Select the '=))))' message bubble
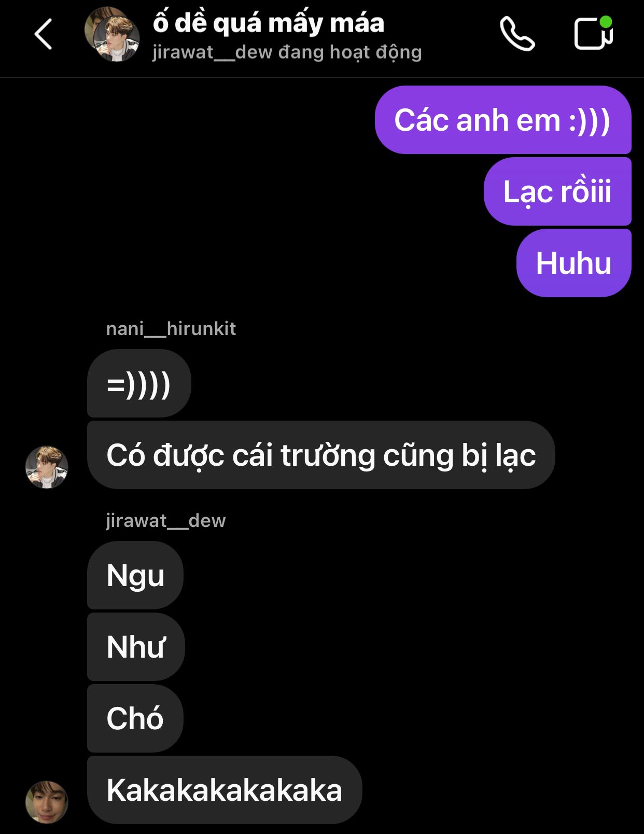644x834 pixels. point(139,383)
